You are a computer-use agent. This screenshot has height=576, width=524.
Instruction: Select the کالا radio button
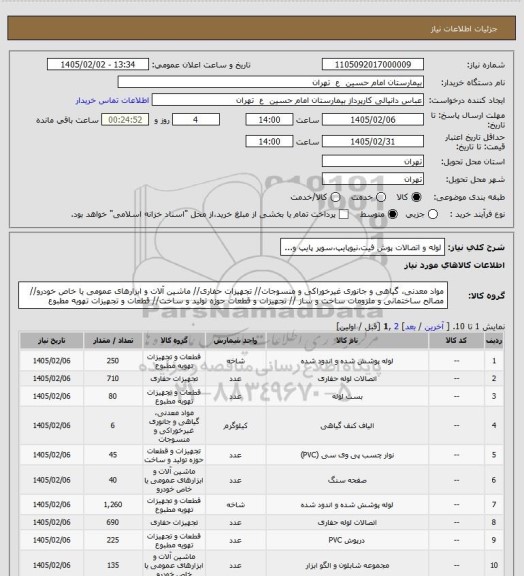coord(416,197)
